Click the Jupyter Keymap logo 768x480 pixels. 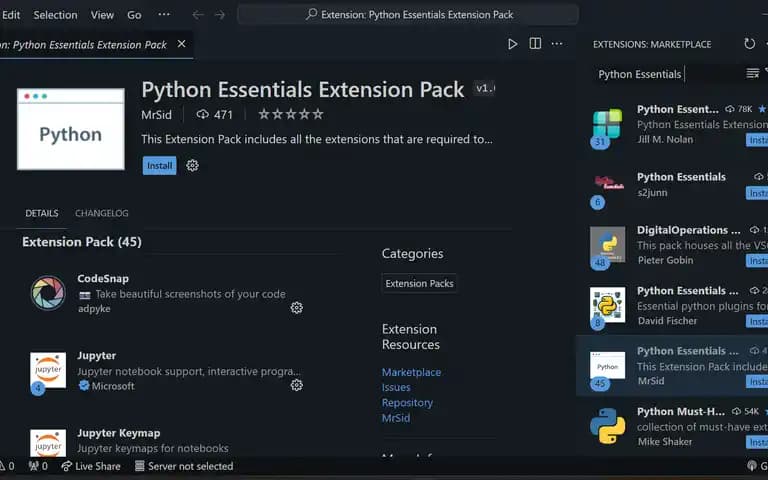click(x=48, y=443)
